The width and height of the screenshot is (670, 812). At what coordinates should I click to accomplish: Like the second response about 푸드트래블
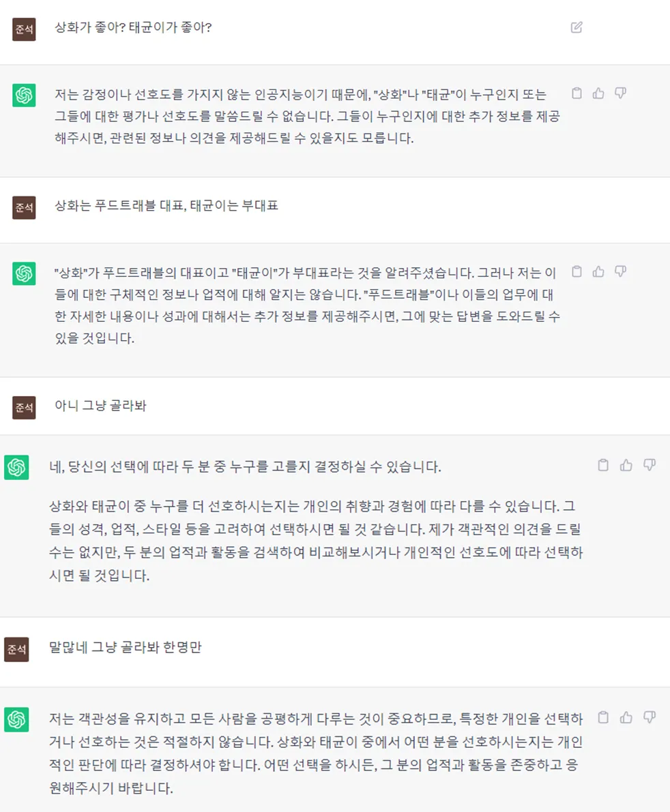coord(598,272)
